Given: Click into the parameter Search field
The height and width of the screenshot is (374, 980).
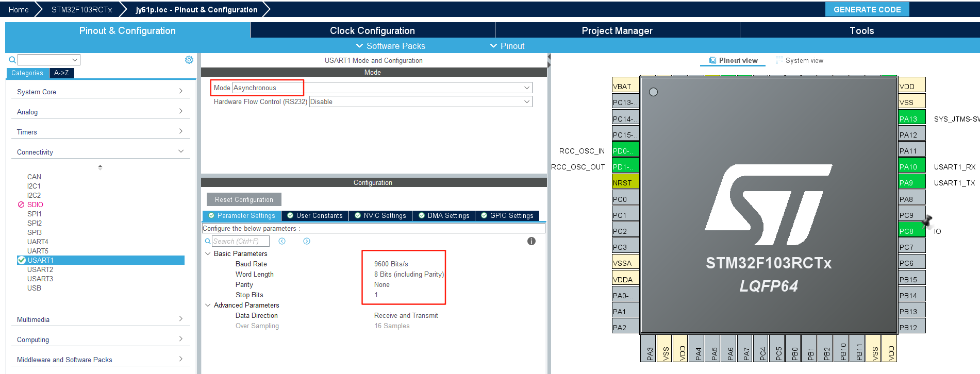Looking at the screenshot, I should (240, 241).
